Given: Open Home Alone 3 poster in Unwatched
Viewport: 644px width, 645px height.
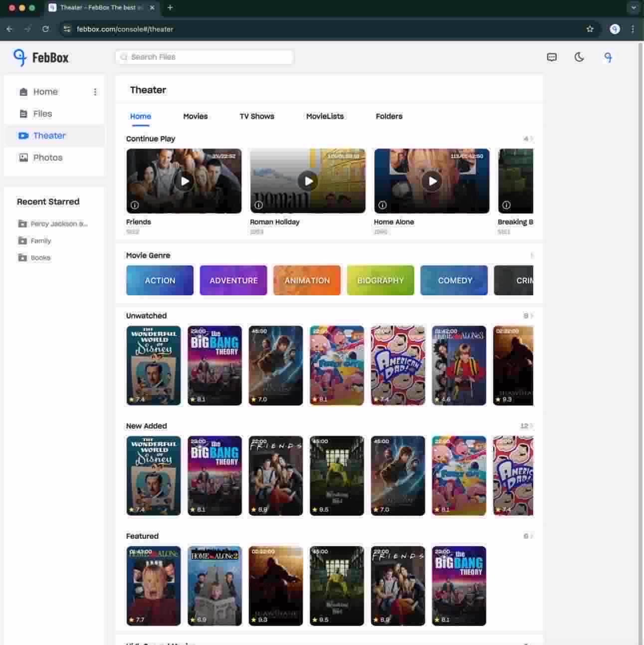Looking at the screenshot, I should pos(459,366).
